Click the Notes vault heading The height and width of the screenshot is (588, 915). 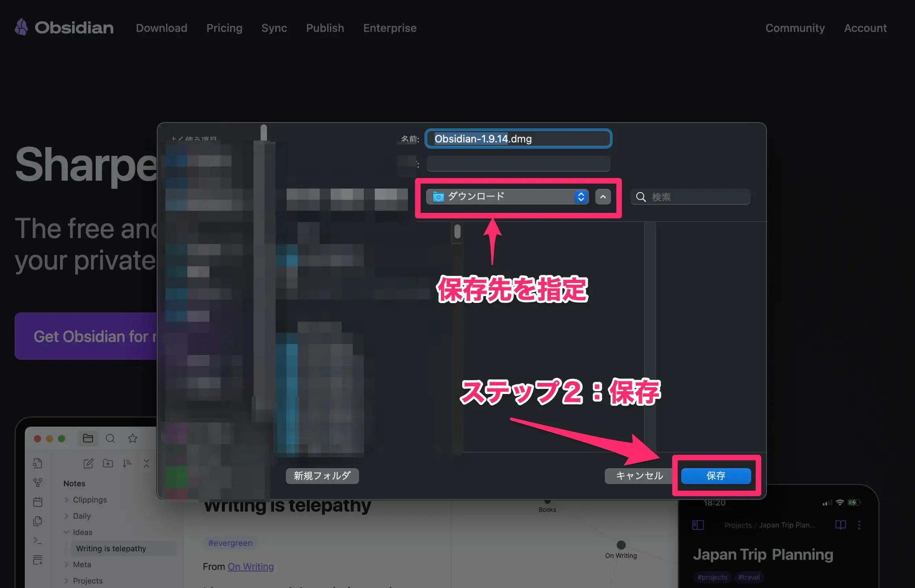point(74,483)
